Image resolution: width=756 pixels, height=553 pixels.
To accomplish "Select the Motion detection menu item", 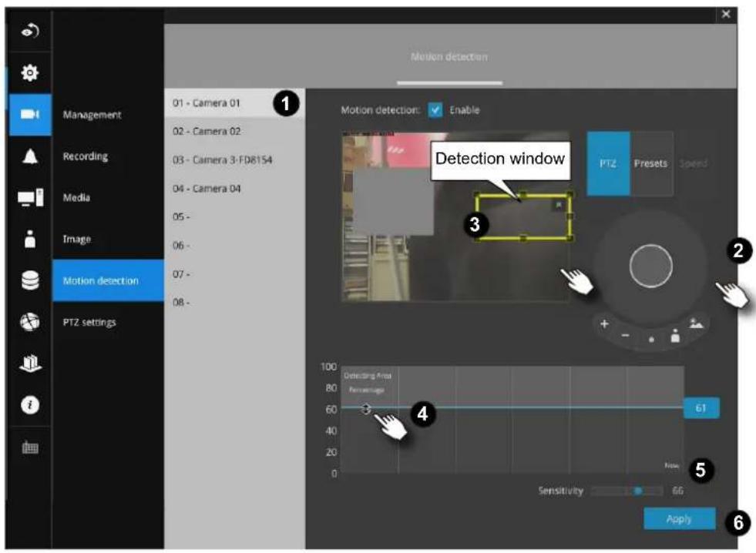I will (108, 280).
